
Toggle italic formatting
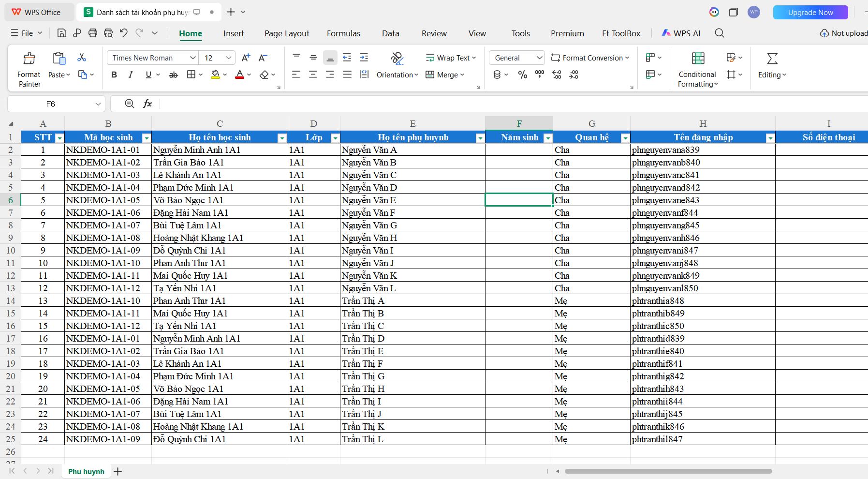[x=131, y=75]
